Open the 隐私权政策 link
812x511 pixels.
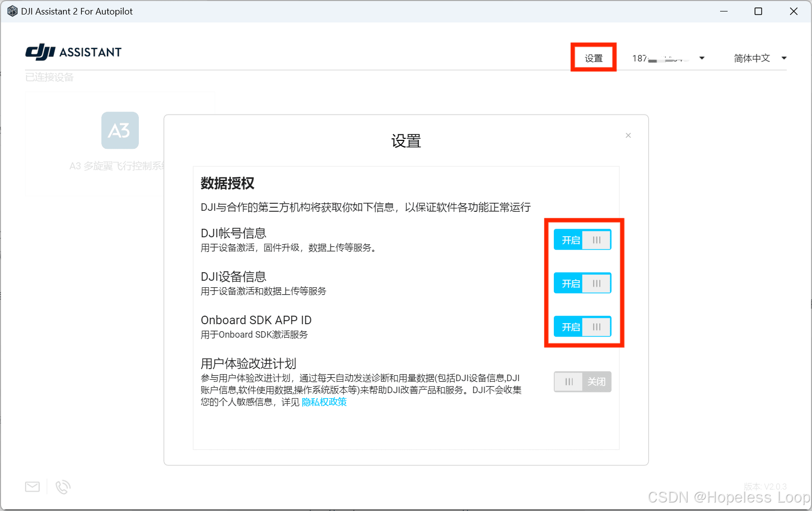(x=324, y=402)
